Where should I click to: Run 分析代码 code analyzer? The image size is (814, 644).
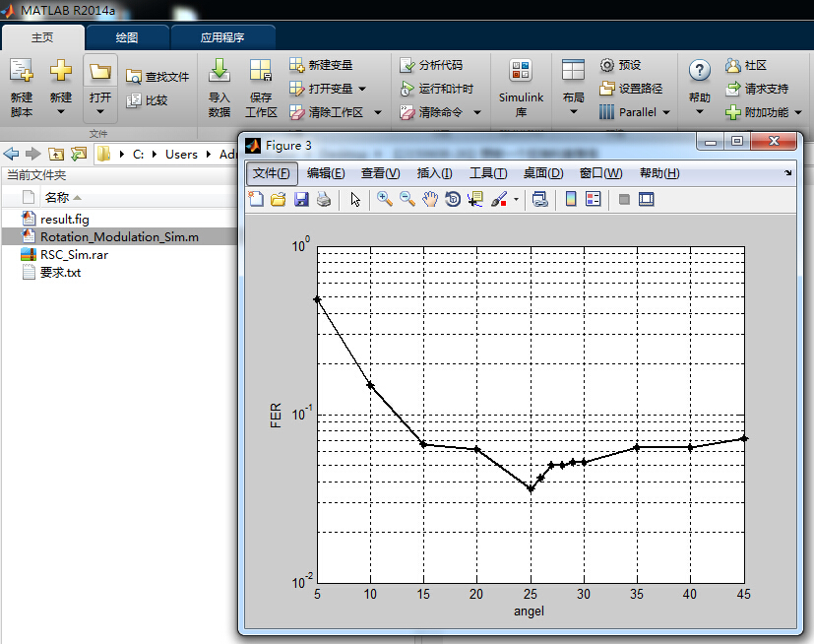pyautogui.click(x=431, y=65)
